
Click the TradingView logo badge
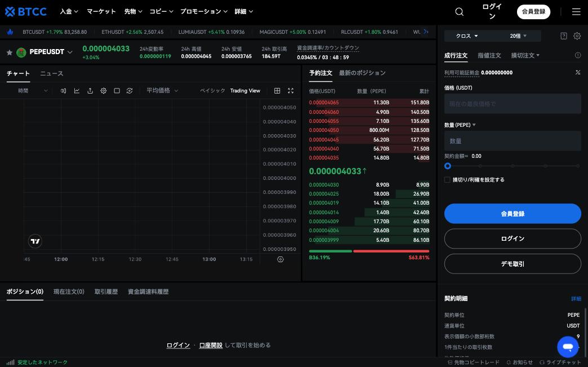click(35, 241)
